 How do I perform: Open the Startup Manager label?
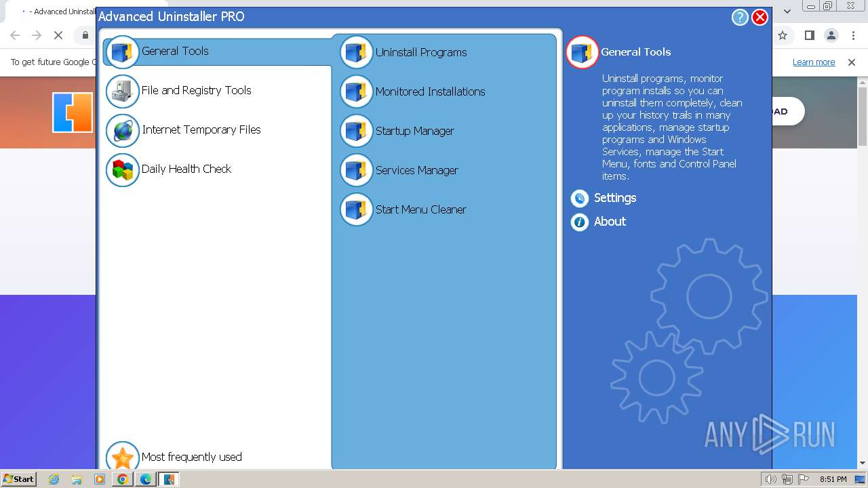[x=414, y=131]
